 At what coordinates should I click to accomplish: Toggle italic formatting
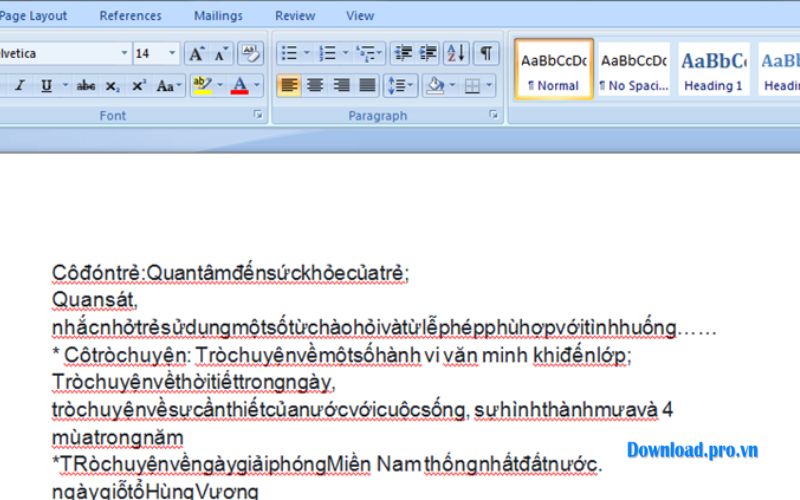[x=20, y=86]
